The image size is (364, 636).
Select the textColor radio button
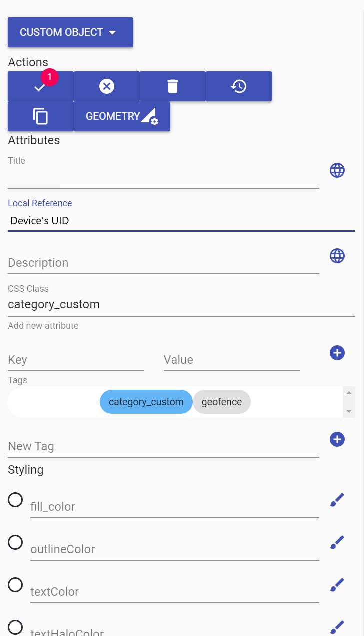click(x=15, y=585)
